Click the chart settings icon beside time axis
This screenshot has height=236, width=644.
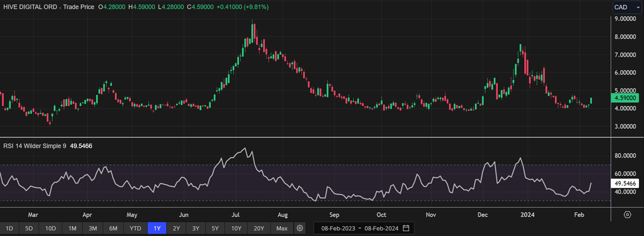pos(627,215)
